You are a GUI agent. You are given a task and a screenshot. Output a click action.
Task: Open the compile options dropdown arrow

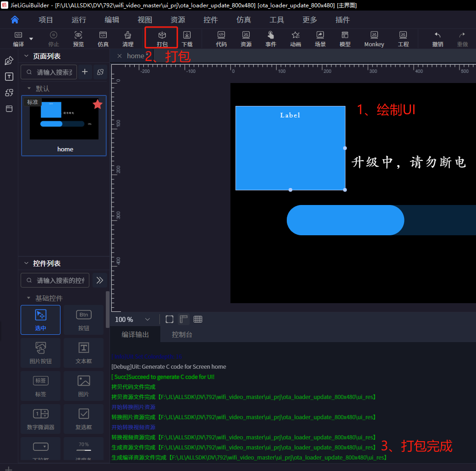click(x=31, y=39)
